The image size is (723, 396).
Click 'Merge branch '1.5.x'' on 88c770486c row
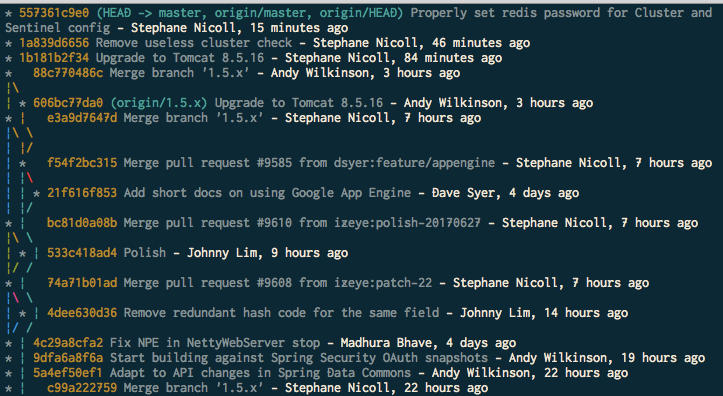(x=180, y=73)
